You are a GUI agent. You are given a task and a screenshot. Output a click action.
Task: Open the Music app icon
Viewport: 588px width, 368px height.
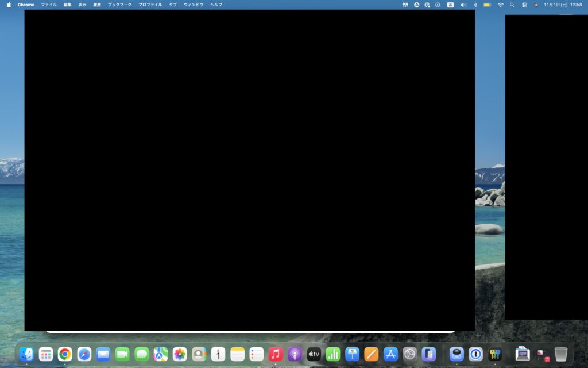[276, 354]
